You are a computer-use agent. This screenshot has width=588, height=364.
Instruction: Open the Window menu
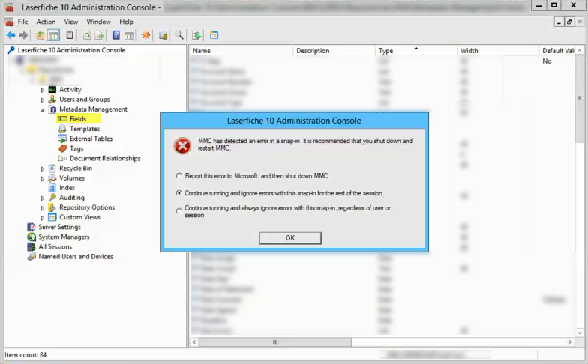[99, 22]
